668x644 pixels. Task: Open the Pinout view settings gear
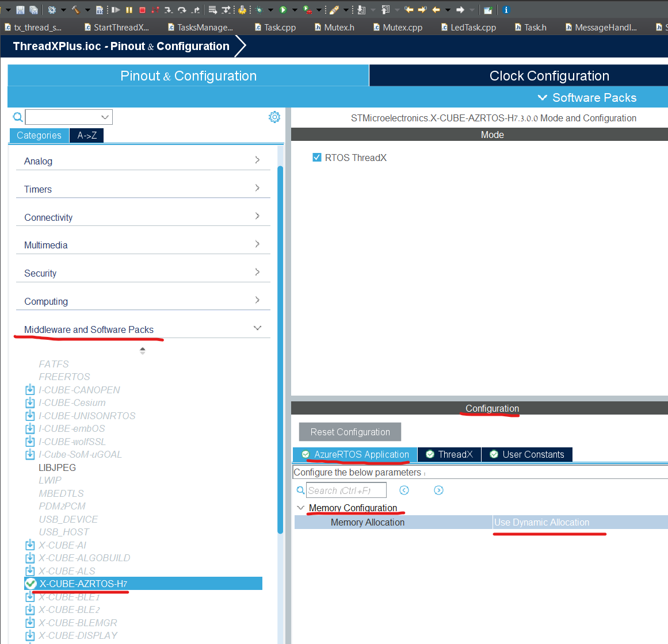click(274, 117)
